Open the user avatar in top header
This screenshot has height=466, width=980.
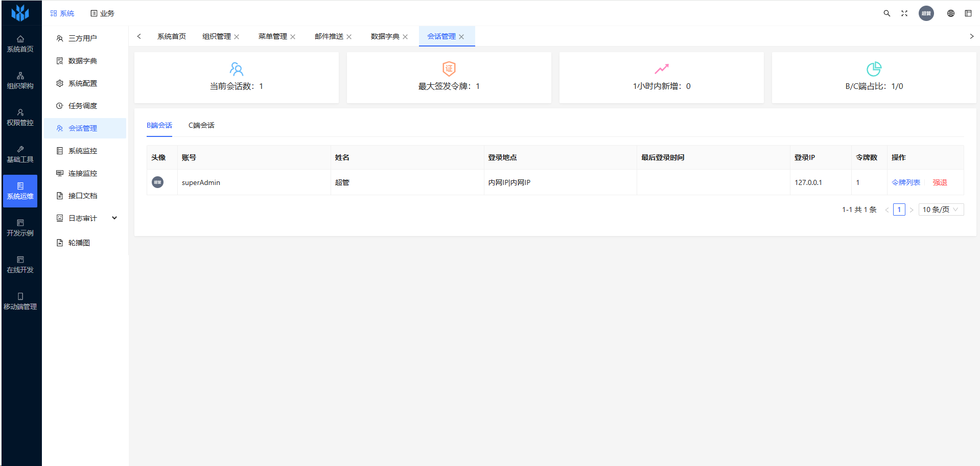click(x=926, y=13)
